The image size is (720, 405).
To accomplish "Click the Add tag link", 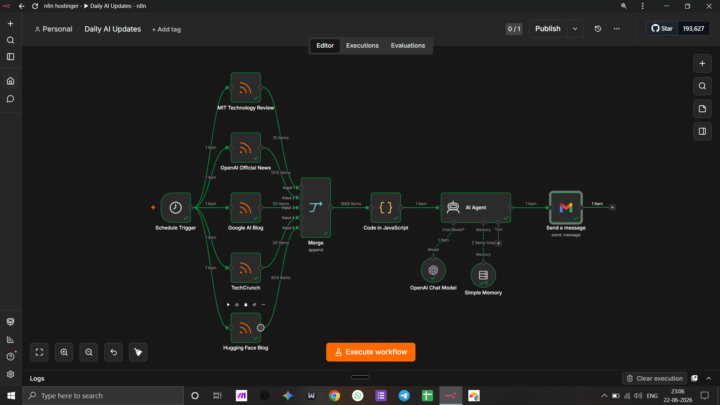I will point(166,29).
